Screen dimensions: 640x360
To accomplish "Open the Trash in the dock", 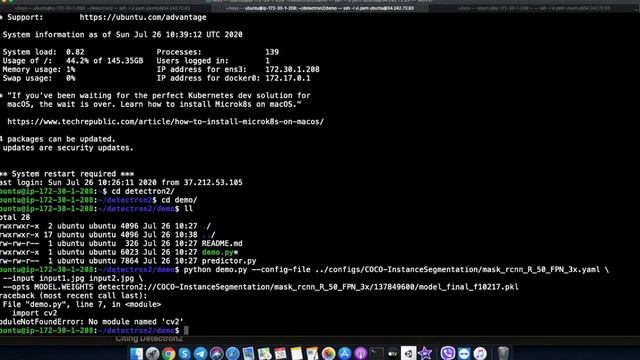I will [x=503, y=353].
